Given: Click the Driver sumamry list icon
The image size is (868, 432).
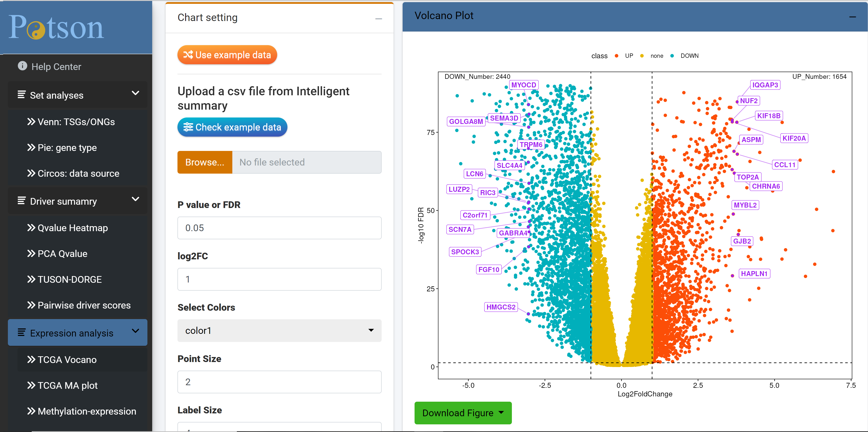Looking at the screenshot, I should (21, 201).
